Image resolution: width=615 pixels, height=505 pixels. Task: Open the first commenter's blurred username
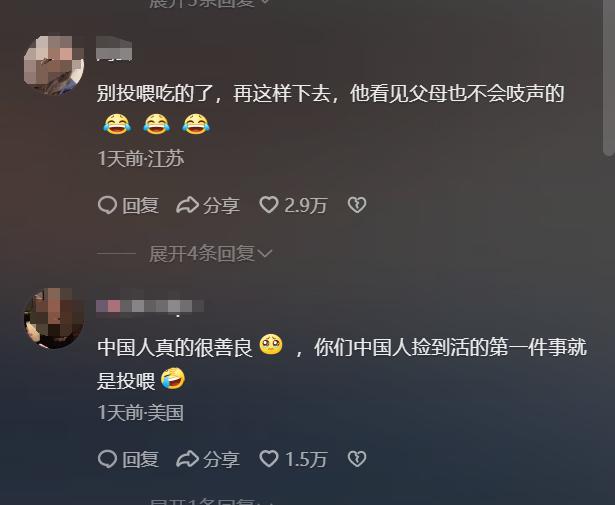[x=114, y=49]
